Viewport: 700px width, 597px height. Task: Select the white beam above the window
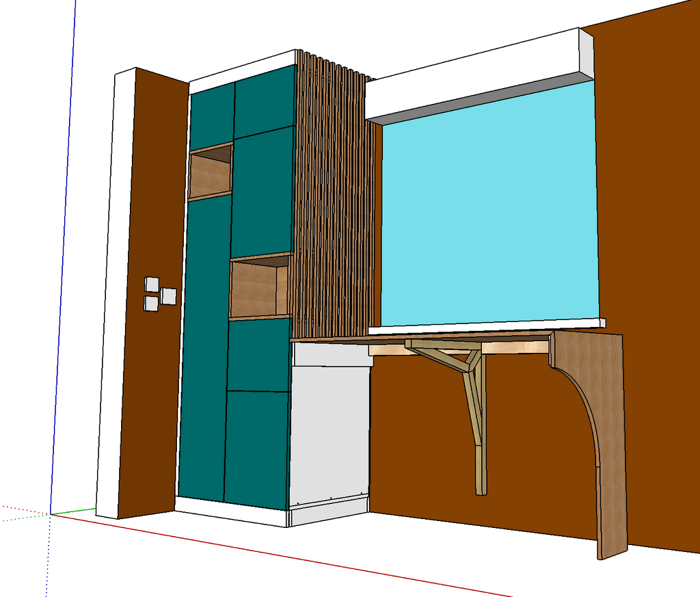(x=480, y=76)
